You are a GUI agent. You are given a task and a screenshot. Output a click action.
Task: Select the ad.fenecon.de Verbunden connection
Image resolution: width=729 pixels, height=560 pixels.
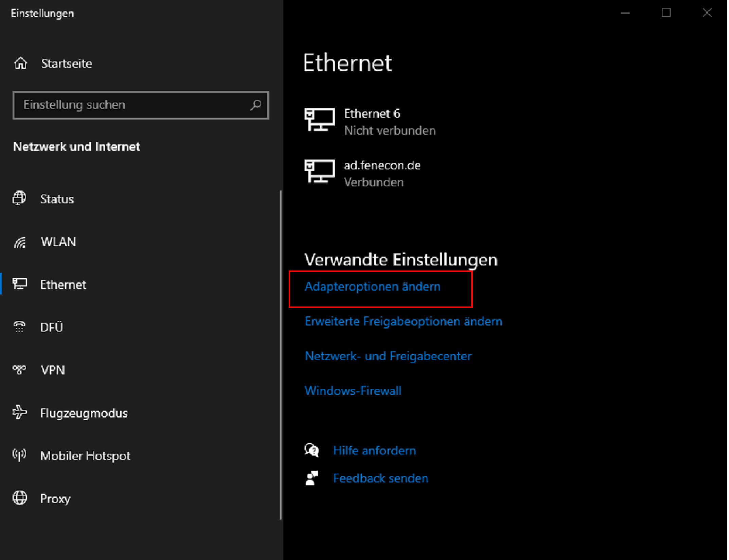pos(363,174)
